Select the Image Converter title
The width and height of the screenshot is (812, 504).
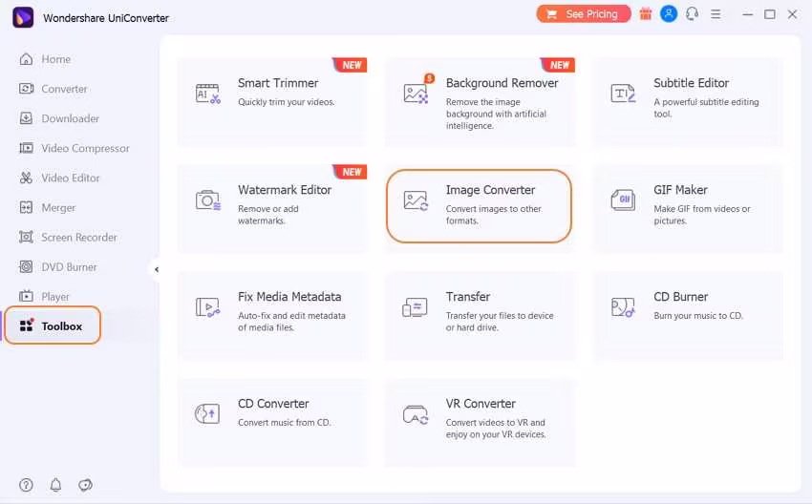(490, 190)
